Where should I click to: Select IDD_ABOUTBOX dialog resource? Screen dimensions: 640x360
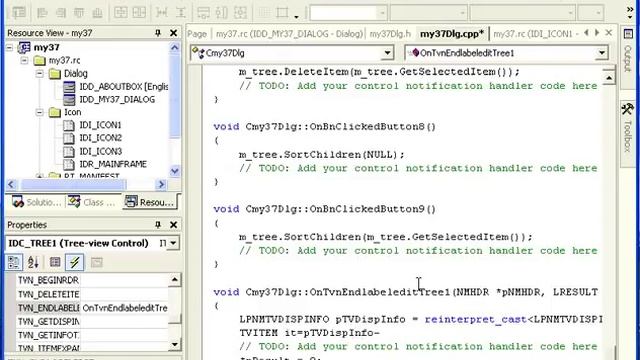click(124, 87)
